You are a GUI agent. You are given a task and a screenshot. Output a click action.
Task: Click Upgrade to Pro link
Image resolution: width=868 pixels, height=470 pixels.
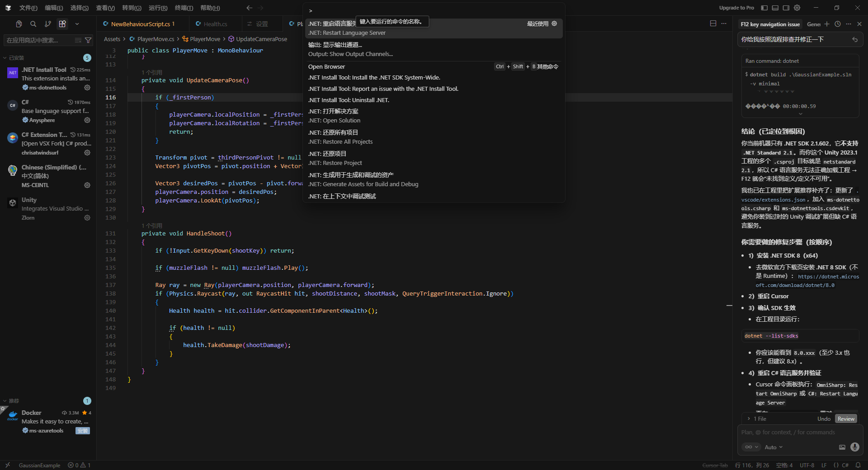[x=736, y=8]
